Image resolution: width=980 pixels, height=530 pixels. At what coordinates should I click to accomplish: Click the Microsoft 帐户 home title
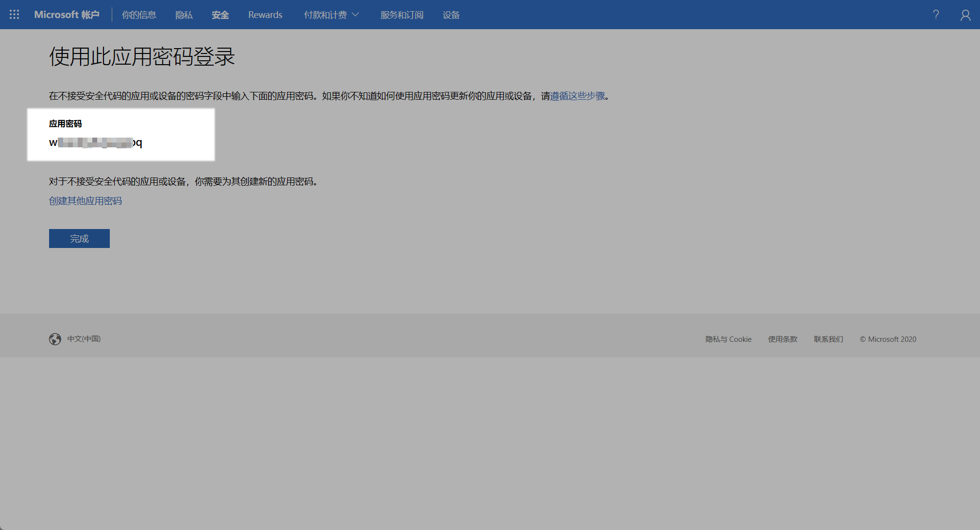point(67,15)
